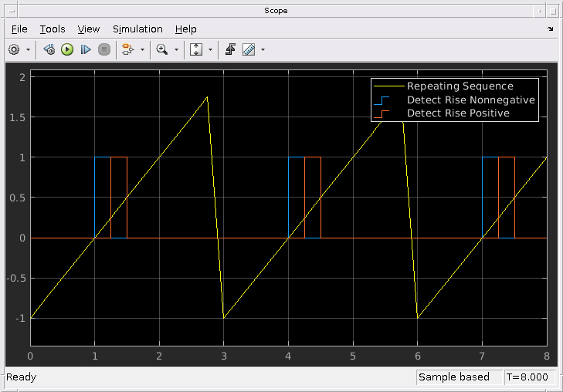Viewport: 563px width, 392px height.
Task: Click the blue step marker in legend
Action: coord(382,100)
